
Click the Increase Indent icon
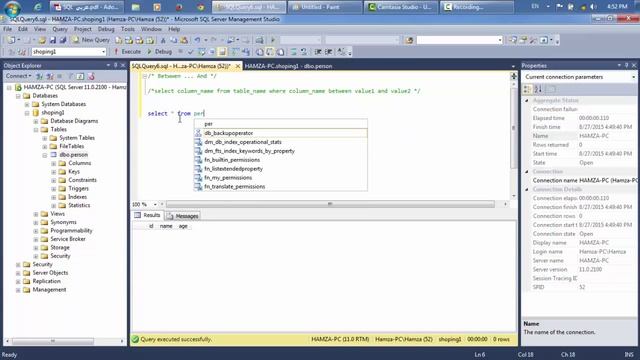(328, 52)
